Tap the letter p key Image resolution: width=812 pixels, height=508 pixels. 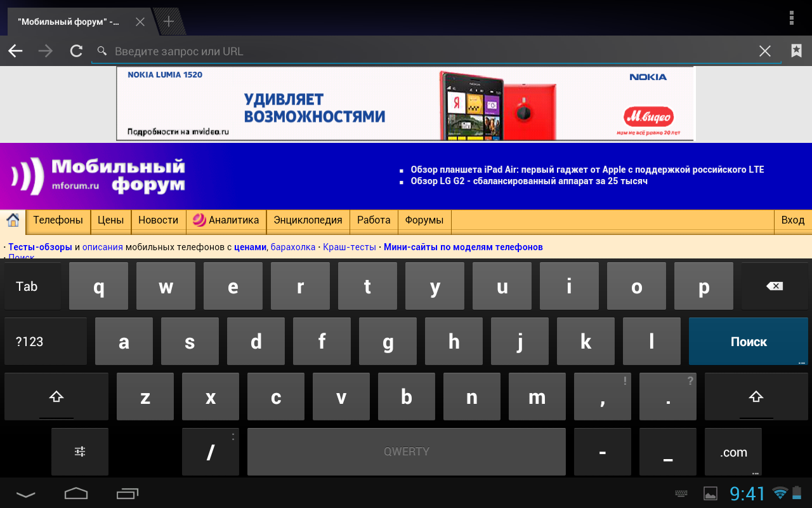(704, 286)
